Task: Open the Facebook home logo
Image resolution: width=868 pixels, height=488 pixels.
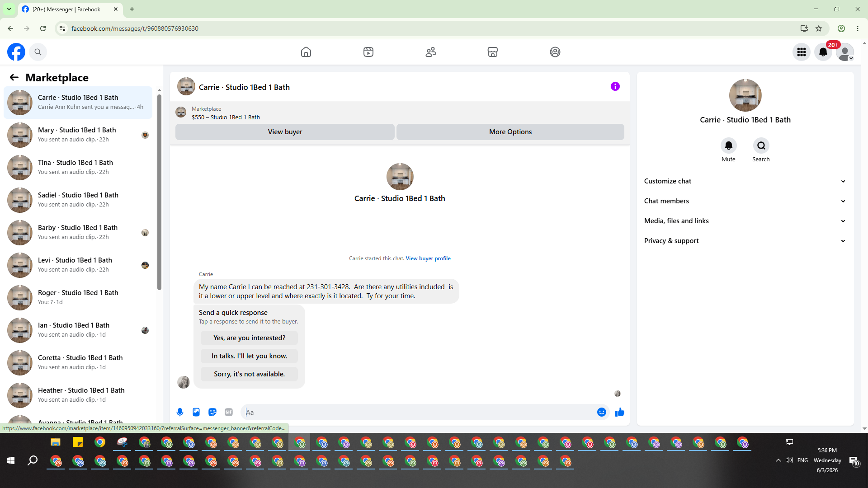Action: 16,52
